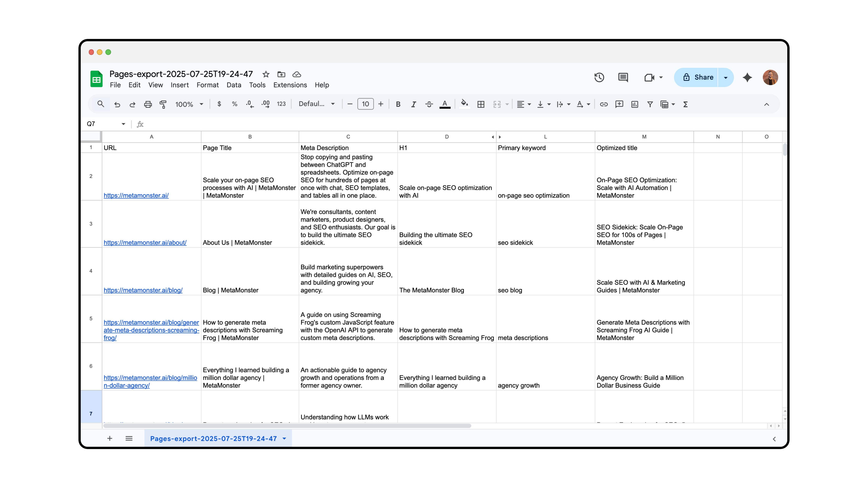
Task: Click the font size field
Action: coord(365,104)
